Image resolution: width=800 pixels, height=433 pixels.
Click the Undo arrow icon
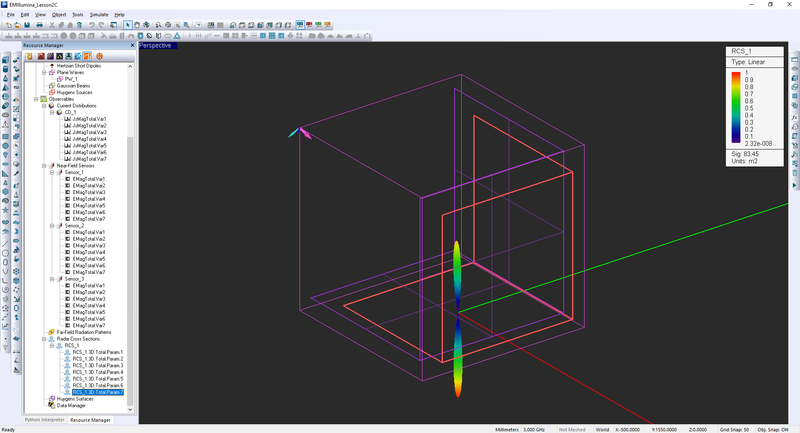(91, 25)
